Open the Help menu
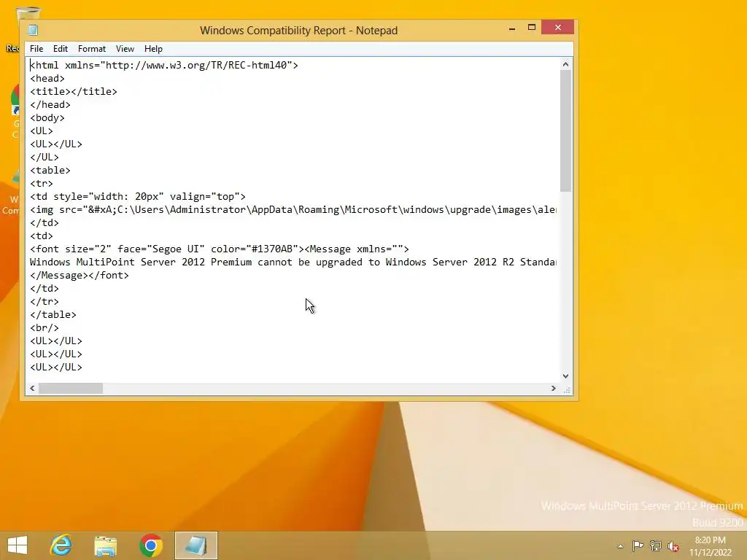This screenshot has height=560, width=747. click(x=153, y=49)
